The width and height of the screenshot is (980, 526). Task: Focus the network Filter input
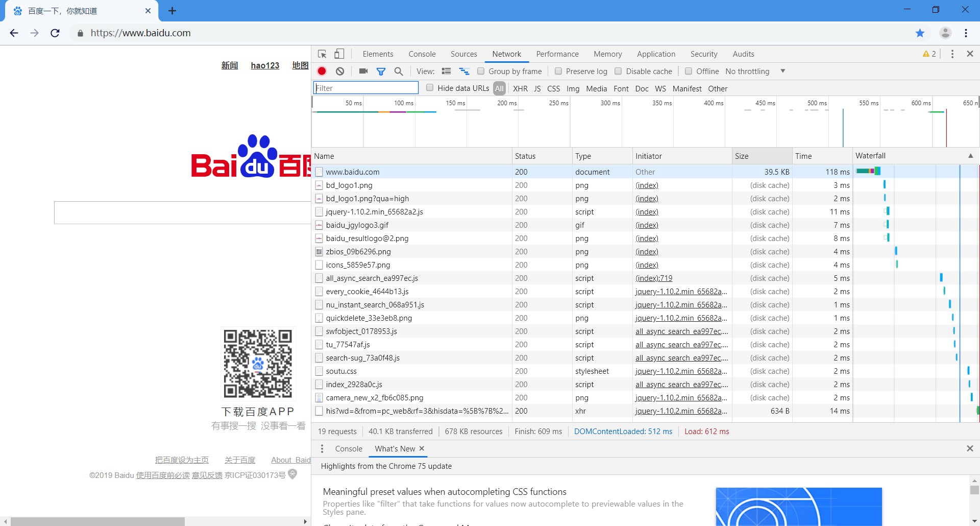[366, 88]
